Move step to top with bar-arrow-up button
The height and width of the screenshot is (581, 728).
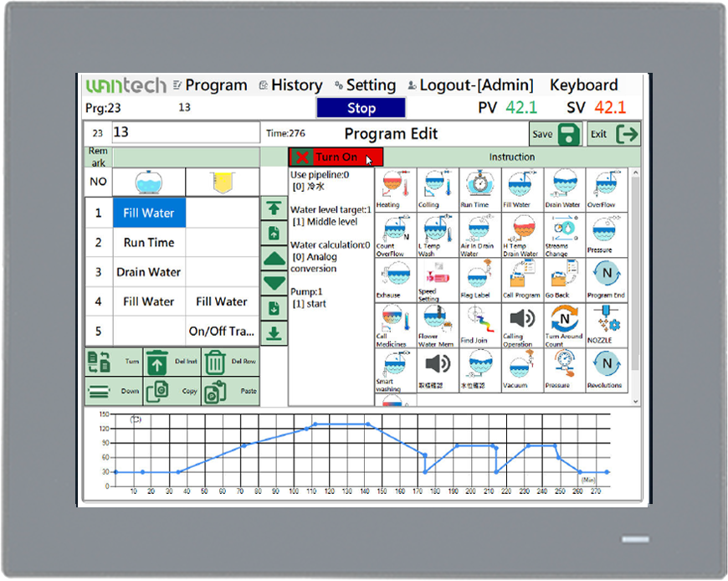274,208
